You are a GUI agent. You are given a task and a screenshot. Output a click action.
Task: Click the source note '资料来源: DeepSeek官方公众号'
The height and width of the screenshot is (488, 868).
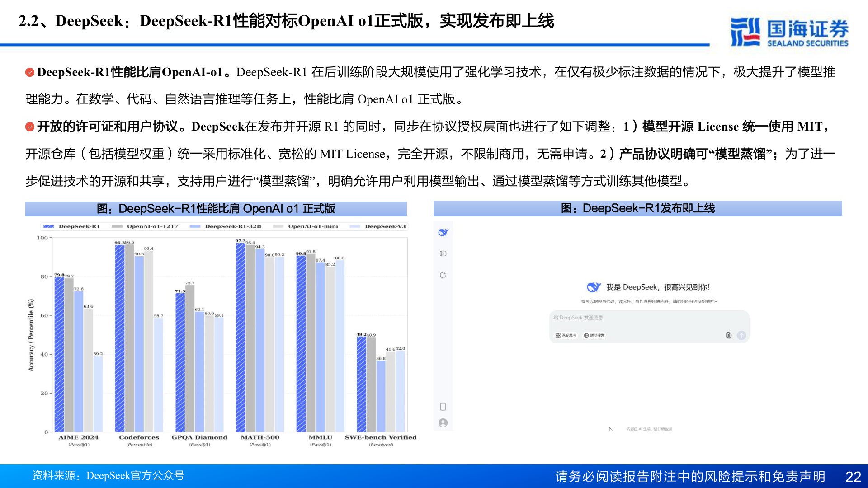(x=108, y=475)
